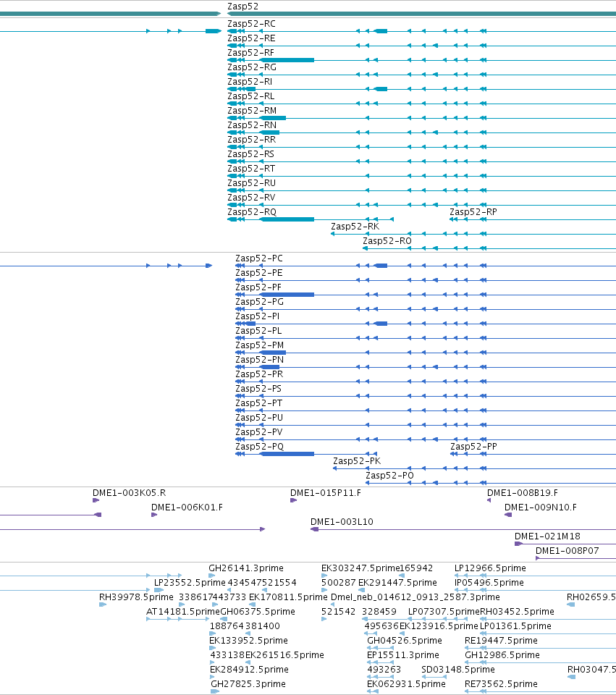Select the DME1-003L10 clone label
Image resolution: width=616 pixels, height=695 pixels.
pyautogui.click(x=342, y=522)
